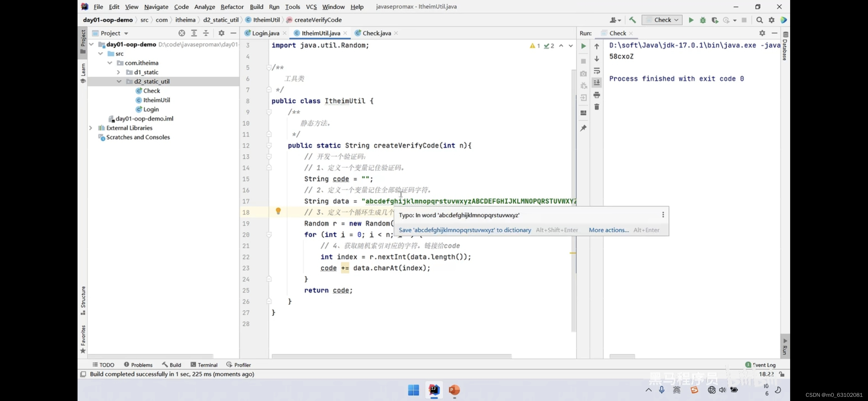Open the Refactor menu

pyautogui.click(x=232, y=7)
